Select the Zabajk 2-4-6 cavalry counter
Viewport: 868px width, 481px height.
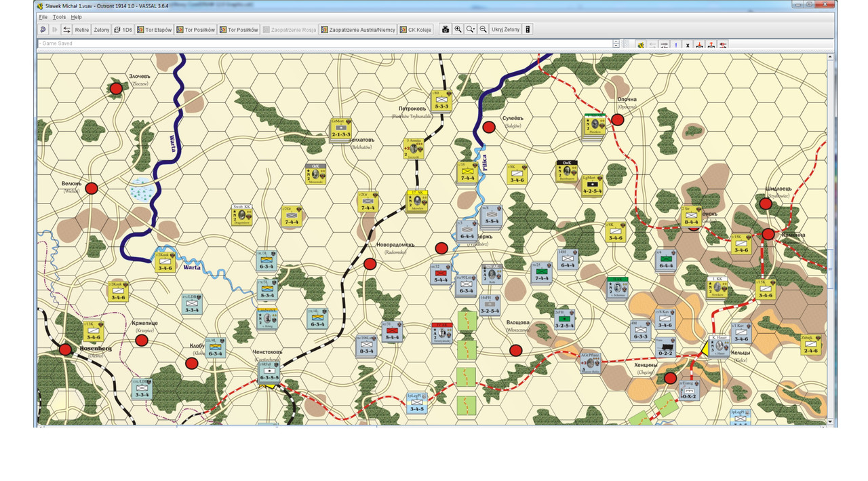pyautogui.click(x=810, y=345)
